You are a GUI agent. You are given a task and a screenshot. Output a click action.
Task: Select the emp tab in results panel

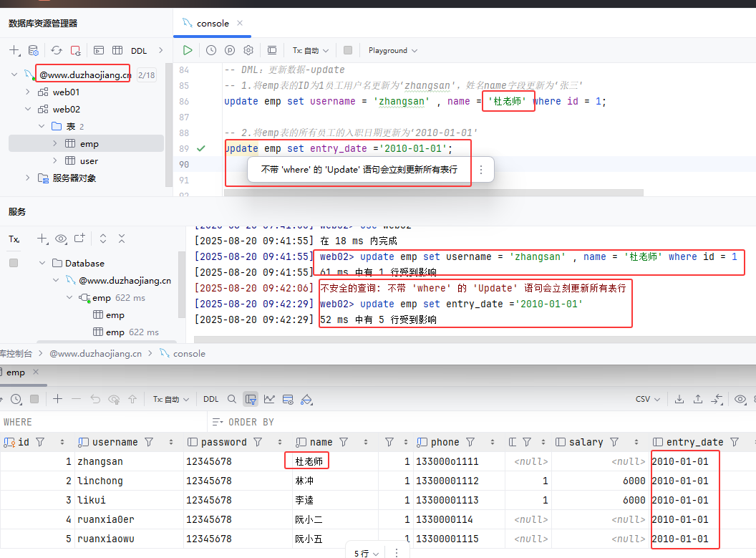coord(14,372)
